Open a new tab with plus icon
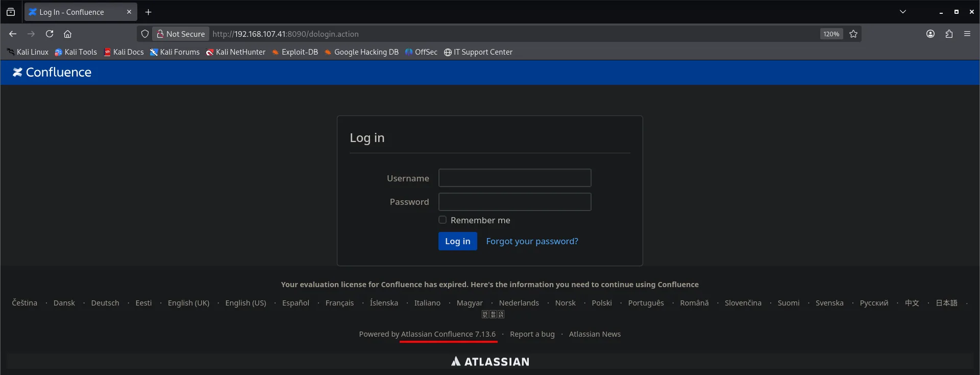Viewport: 980px width, 375px height. (x=149, y=12)
